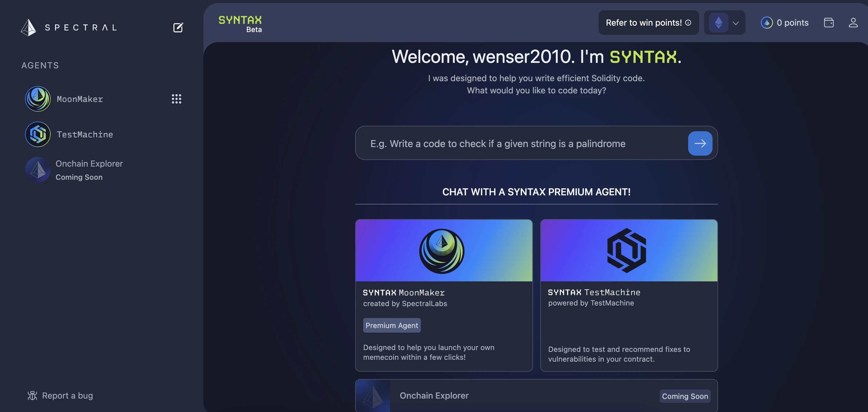The width and height of the screenshot is (868, 412).
Task: Open the SYNTAX MoonMaker agent card
Action: pos(443,295)
